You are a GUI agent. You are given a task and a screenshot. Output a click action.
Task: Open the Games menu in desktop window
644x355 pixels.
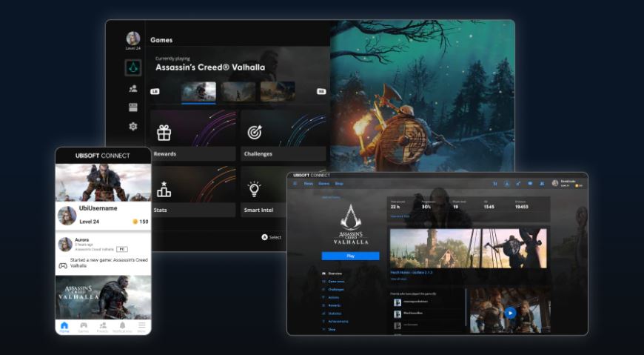point(324,184)
